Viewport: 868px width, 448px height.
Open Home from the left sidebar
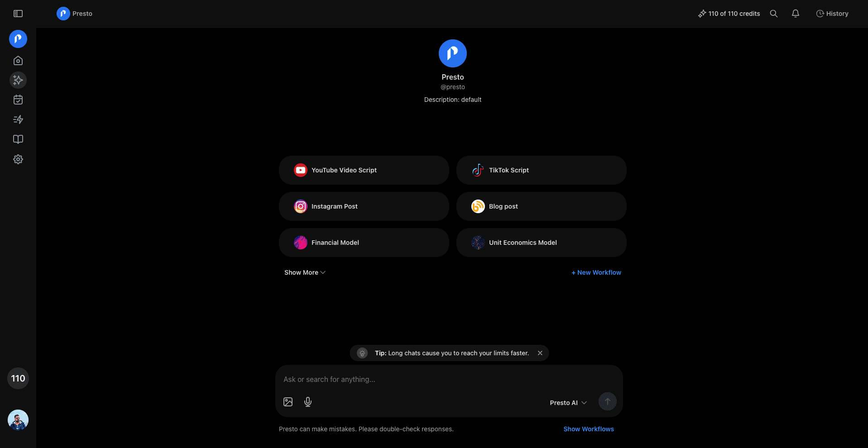pos(18,60)
